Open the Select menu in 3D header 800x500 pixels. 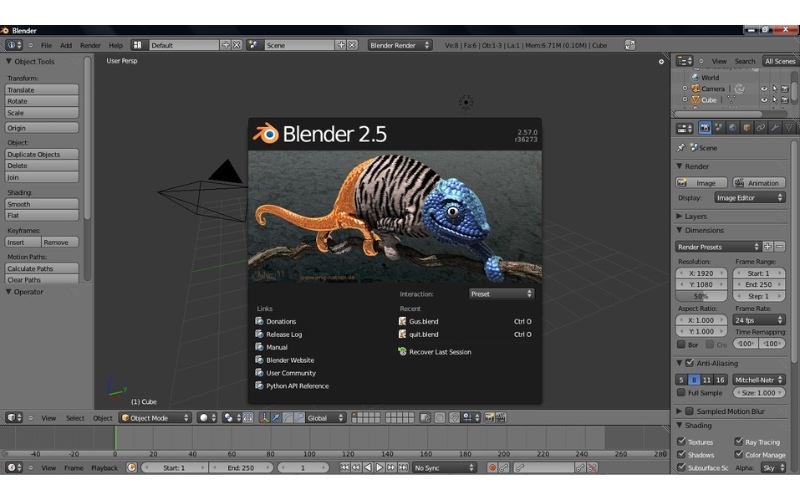pos(75,418)
